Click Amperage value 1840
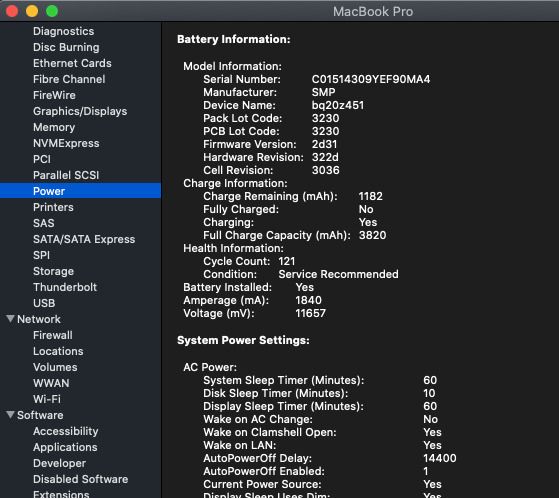559x498 pixels. [x=308, y=300]
